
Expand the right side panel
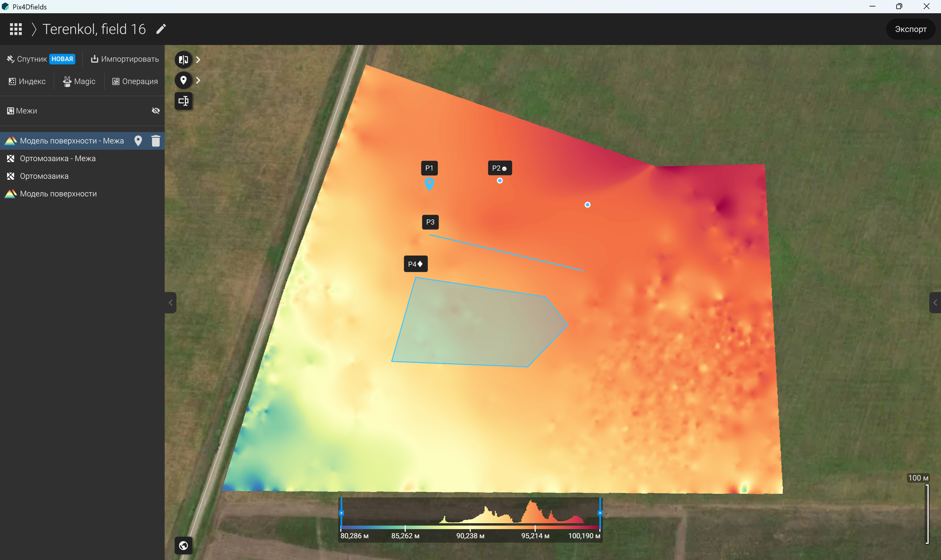(935, 303)
